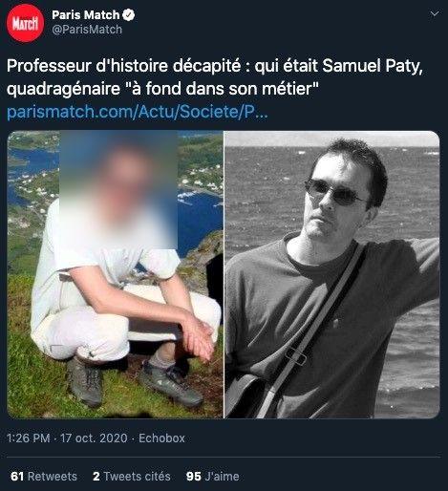Screen dimensions: 448x491
Task: Show the list of Retweets
Action: point(53,477)
